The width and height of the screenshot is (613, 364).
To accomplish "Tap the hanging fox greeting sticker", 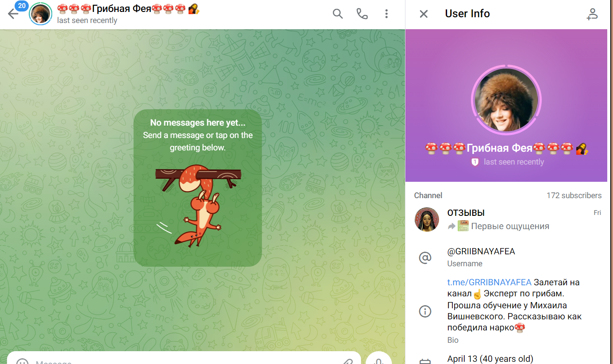I will click(x=197, y=206).
